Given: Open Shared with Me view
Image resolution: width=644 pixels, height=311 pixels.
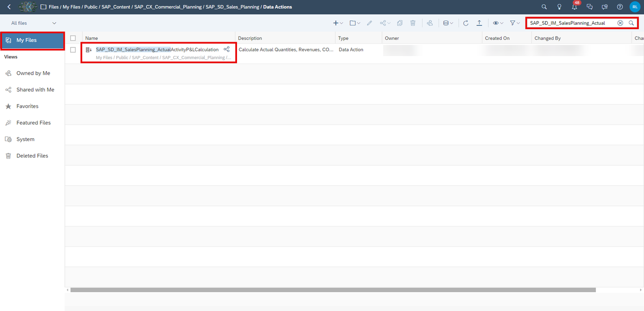Looking at the screenshot, I should (32, 89).
